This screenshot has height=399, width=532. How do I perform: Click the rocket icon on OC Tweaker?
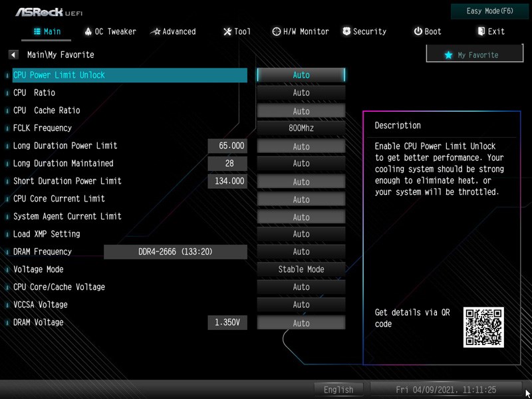pos(88,32)
